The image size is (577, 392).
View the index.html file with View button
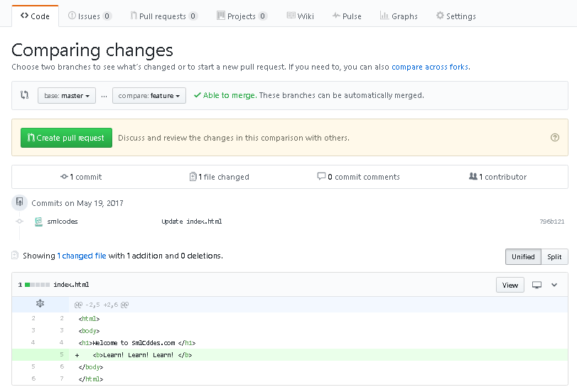[x=510, y=285]
